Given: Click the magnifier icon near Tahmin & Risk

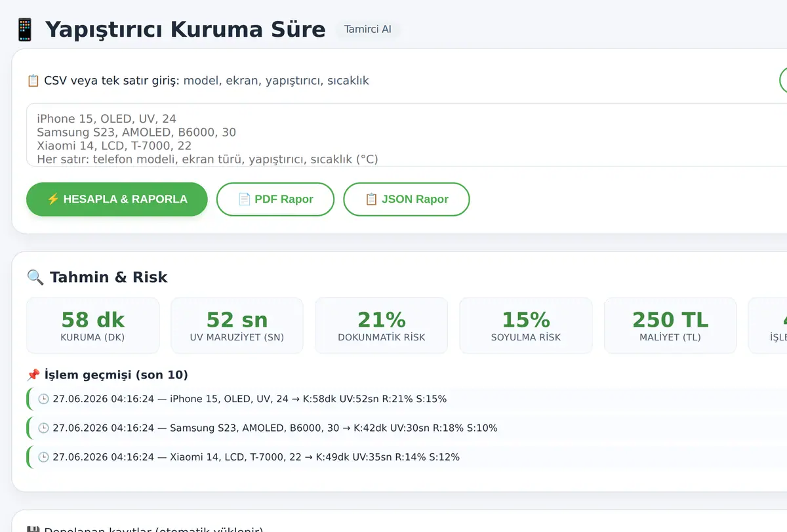Looking at the screenshot, I should coord(35,277).
